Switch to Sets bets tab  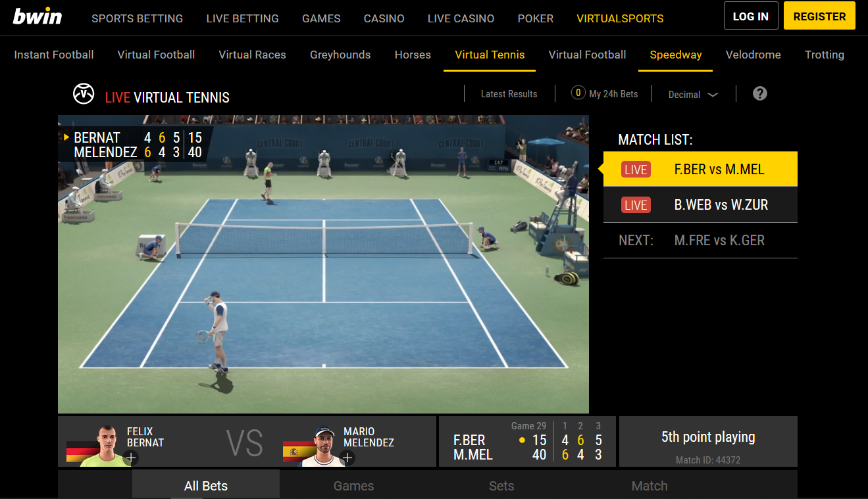[501, 485]
